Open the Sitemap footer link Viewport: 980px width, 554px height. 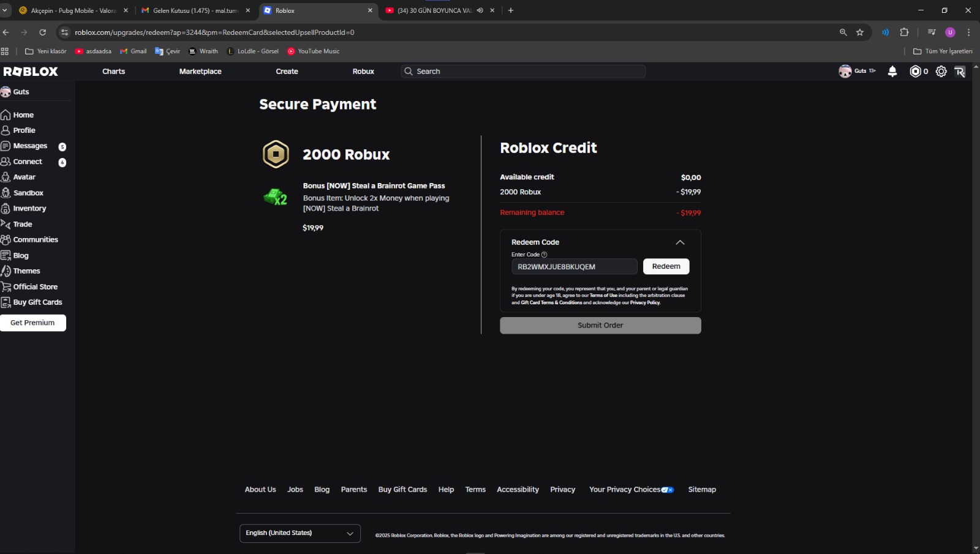[x=702, y=490]
